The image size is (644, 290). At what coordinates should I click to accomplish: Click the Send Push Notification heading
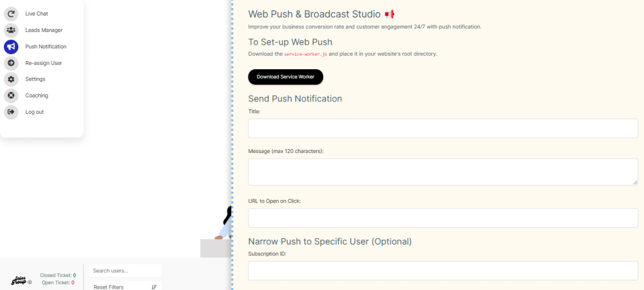[295, 99]
